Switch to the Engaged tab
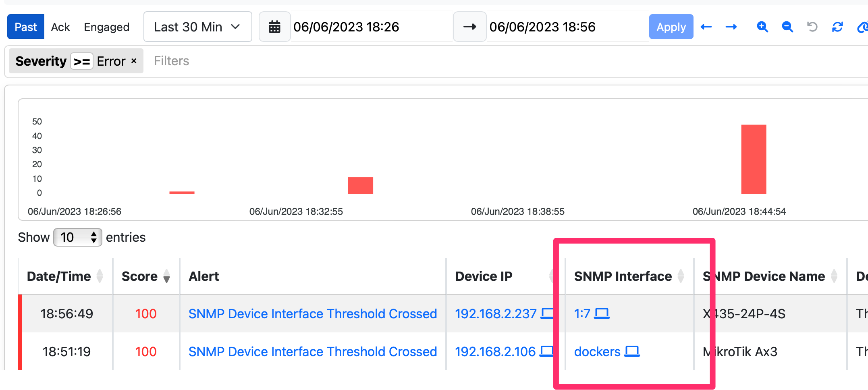This screenshot has width=868, height=390. pyautogui.click(x=106, y=27)
